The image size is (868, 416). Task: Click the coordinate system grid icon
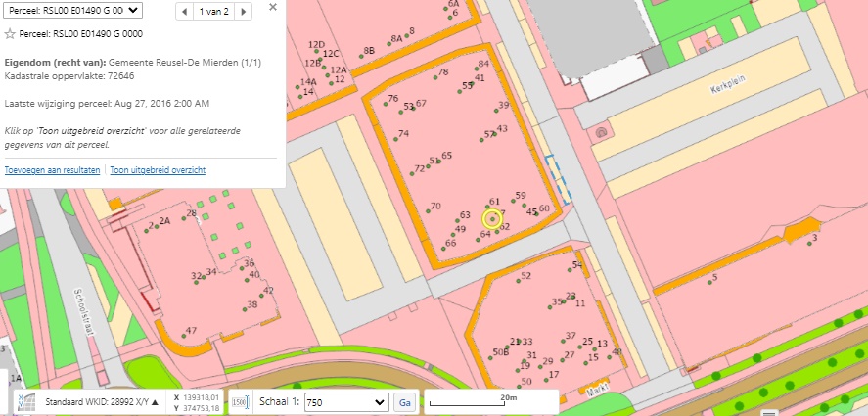click(27, 402)
